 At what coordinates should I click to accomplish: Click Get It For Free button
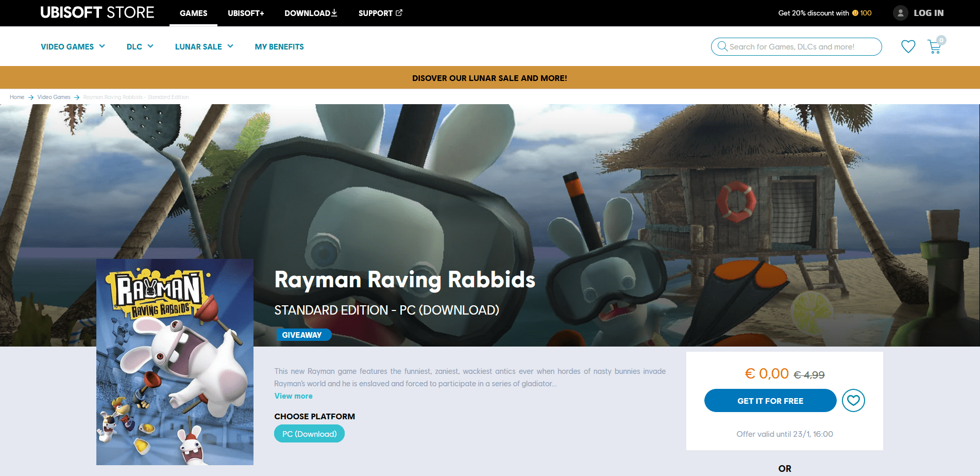click(770, 401)
